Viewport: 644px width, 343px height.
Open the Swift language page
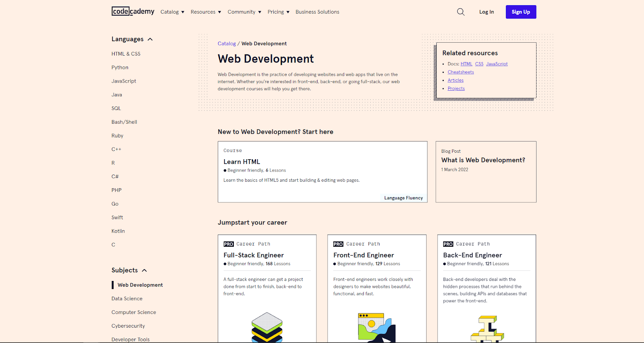pos(117,218)
